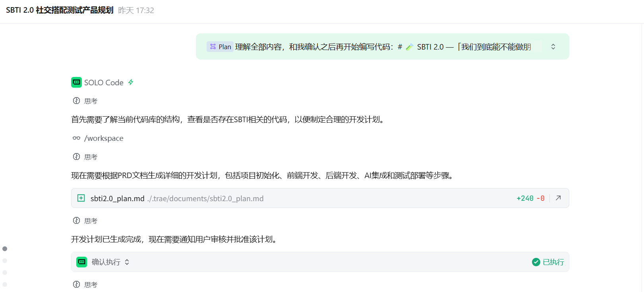The width and height of the screenshot is (644, 292).
Task: Click the +240 -0 diff stats
Action: (x=530, y=198)
